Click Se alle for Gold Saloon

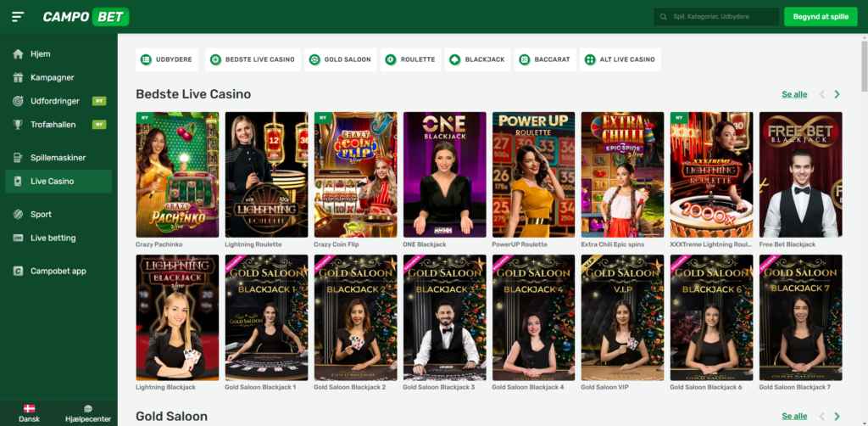coord(794,416)
